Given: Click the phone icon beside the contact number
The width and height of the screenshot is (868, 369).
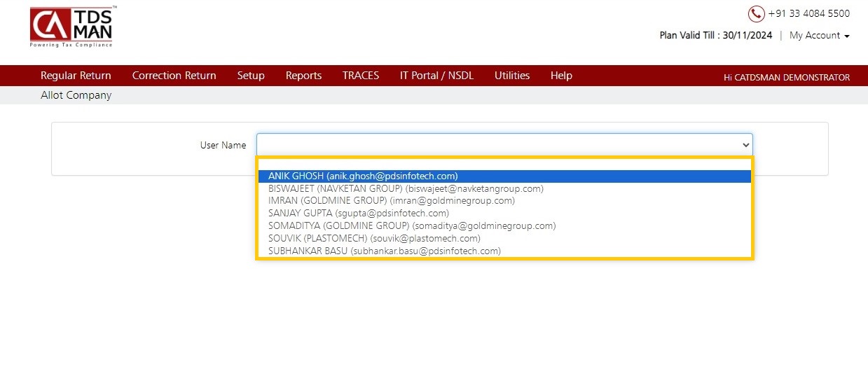Looking at the screenshot, I should tap(756, 13).
